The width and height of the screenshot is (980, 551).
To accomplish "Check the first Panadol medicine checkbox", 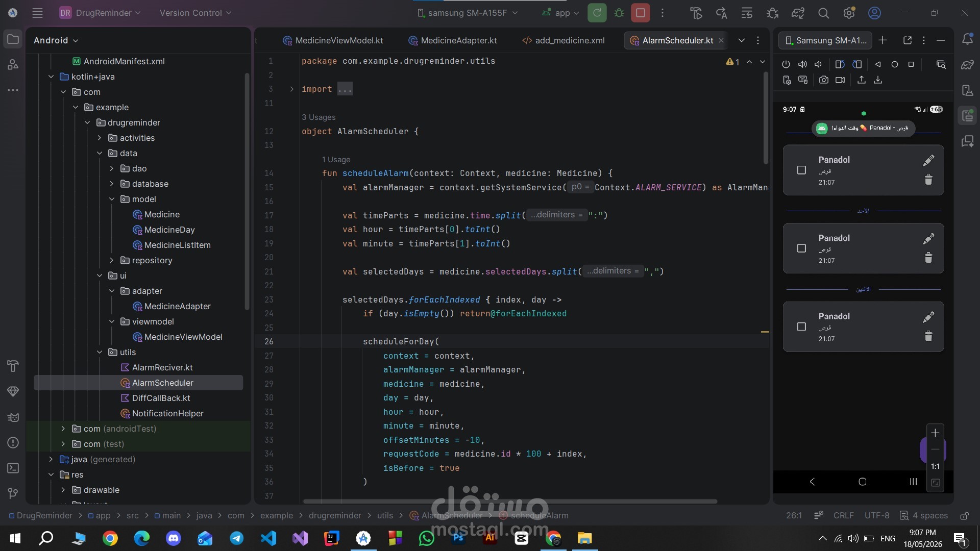I will [x=801, y=170].
